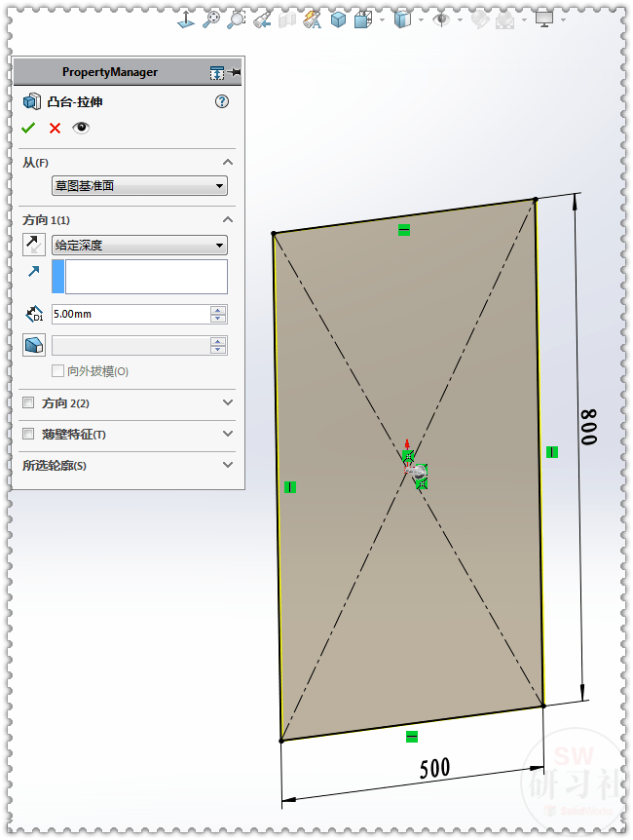This screenshot has height=840, width=633.
Task: Click the 800 height dimension
Action: [589, 427]
